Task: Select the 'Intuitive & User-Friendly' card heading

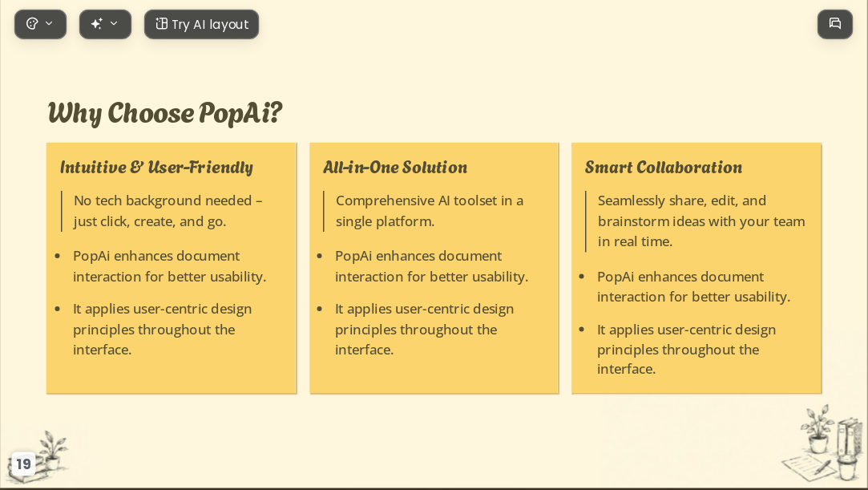Action: (156, 167)
